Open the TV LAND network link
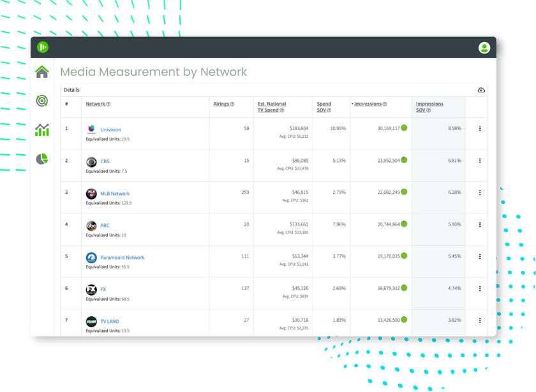Screen dimensions: 536x392 [110, 321]
